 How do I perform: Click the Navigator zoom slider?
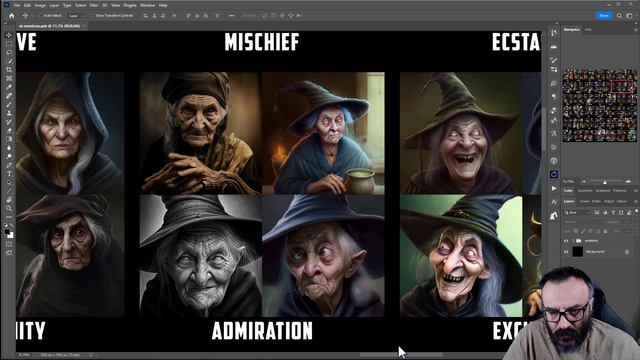[605, 182]
